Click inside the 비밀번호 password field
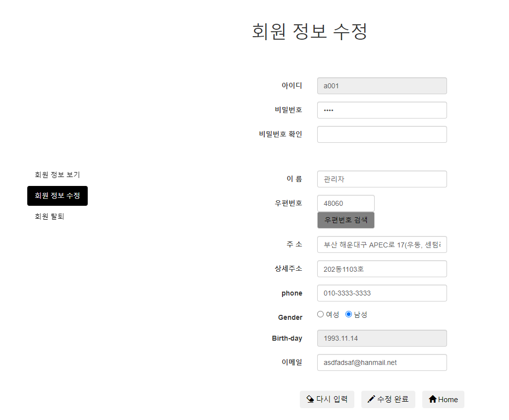 coord(382,110)
